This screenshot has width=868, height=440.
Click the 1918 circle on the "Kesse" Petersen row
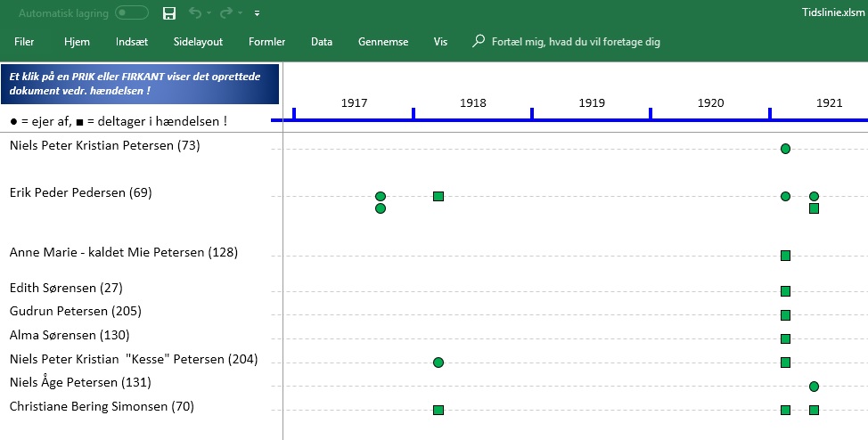tap(438, 363)
